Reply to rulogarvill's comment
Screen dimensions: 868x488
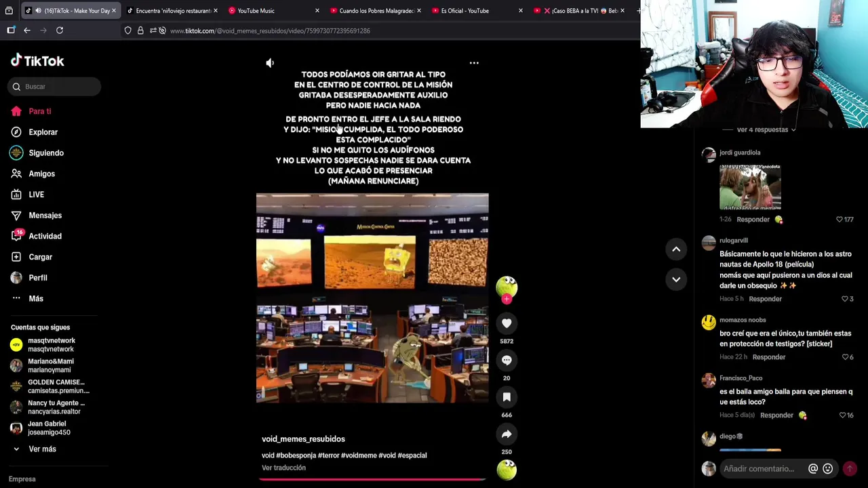pos(765,299)
